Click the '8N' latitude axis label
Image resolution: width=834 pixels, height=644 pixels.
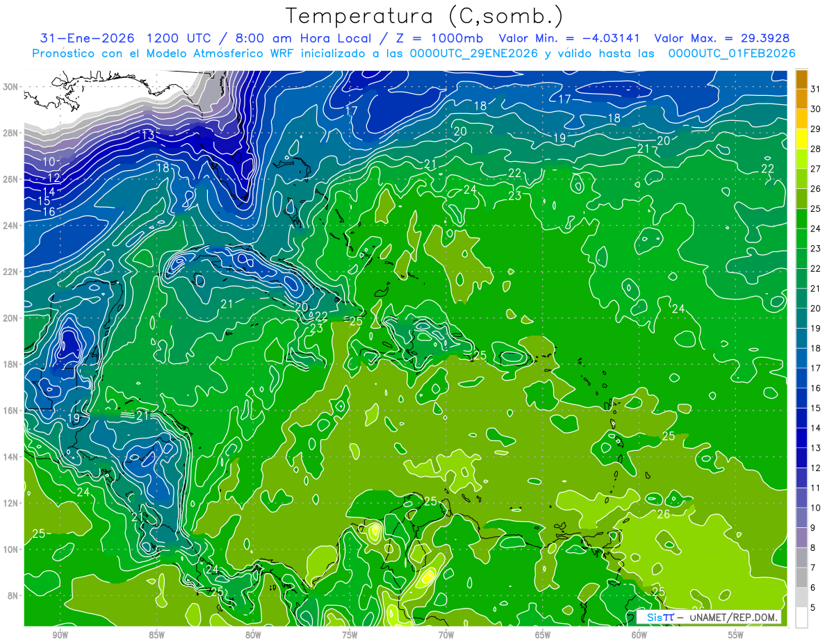tap(14, 596)
